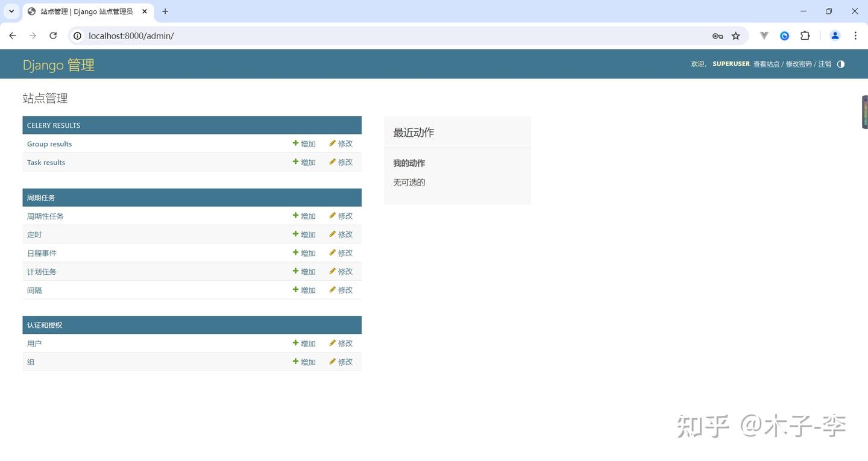Click 修改密码 in the header
Image resolution: width=868 pixels, height=461 pixels.
799,64
